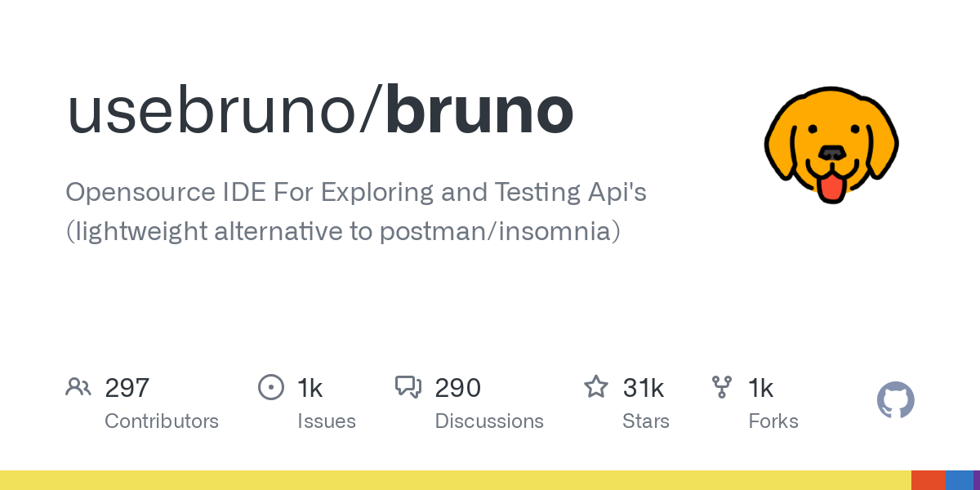Click the 31k stars count
980x490 pixels.
(x=644, y=388)
